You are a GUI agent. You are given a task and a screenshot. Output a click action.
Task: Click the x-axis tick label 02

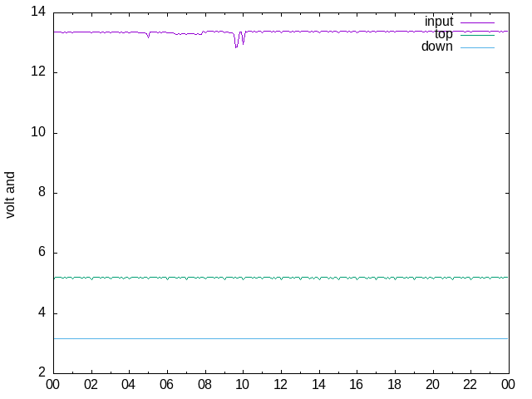91,385
